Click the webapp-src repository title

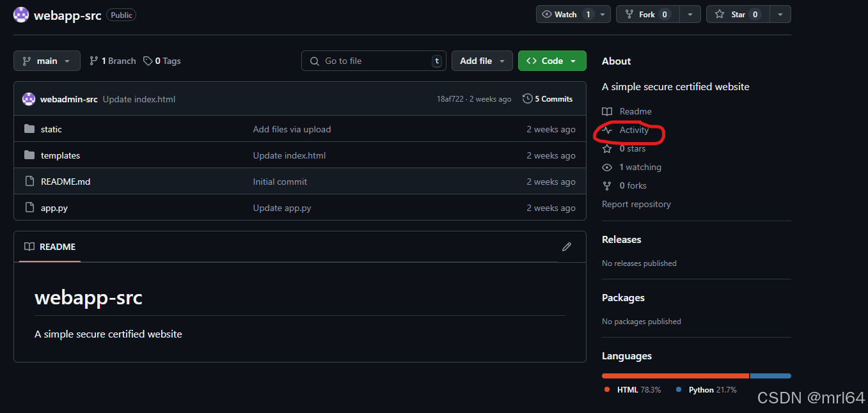pos(67,15)
